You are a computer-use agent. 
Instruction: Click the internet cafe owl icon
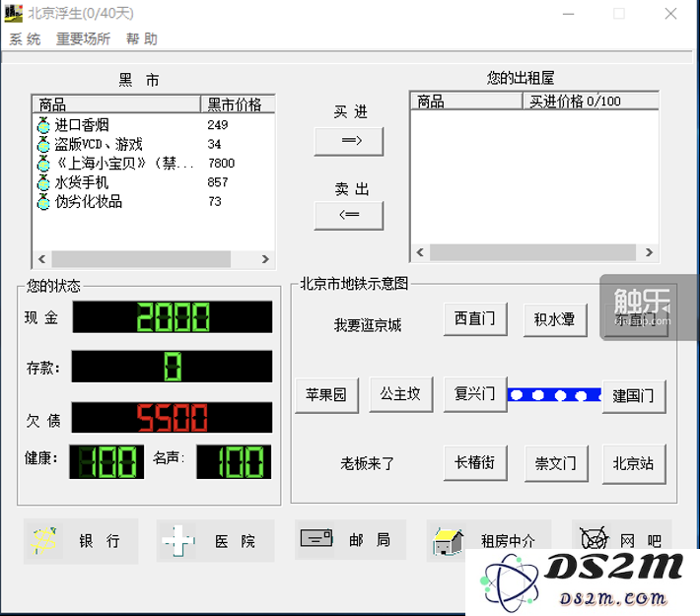coord(594,538)
